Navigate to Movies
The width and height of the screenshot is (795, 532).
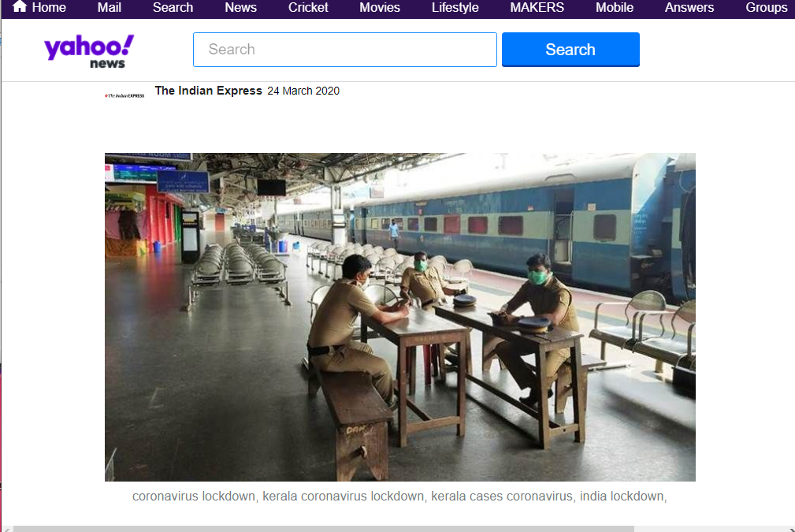(x=380, y=8)
